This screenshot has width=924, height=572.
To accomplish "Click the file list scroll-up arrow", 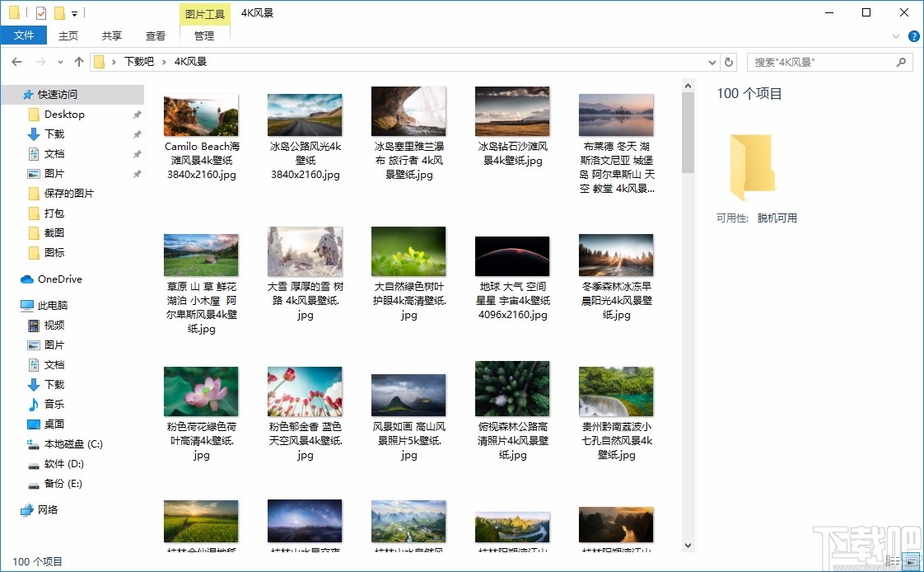I will point(688,86).
